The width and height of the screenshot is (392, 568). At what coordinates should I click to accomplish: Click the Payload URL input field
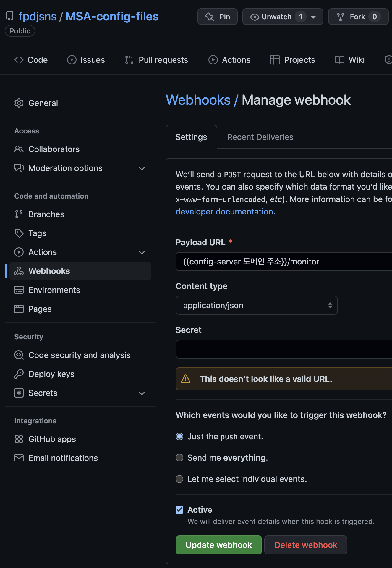(284, 262)
